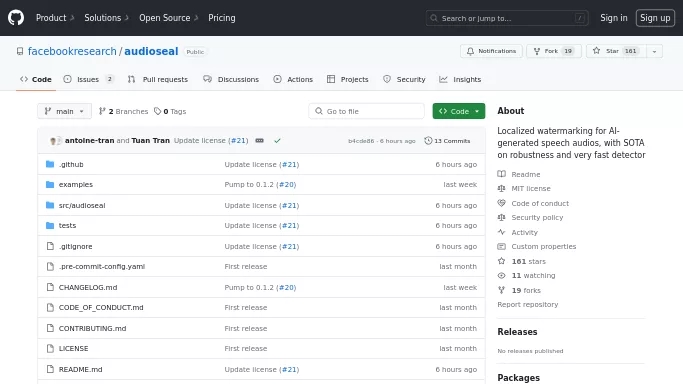The height and width of the screenshot is (384, 683).
Task: Open the Pricing link
Action: [222, 18]
